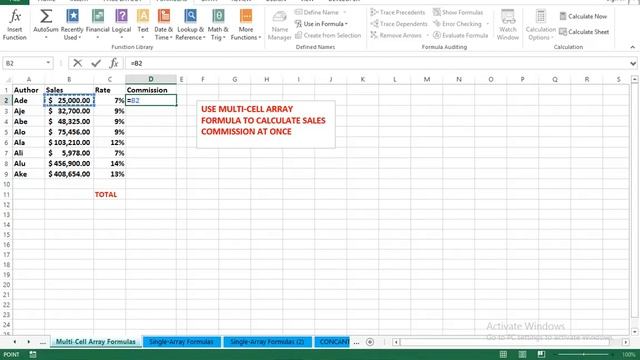The width and height of the screenshot is (640, 360).
Task: Open the Insert Function dialog
Action: tap(15, 25)
